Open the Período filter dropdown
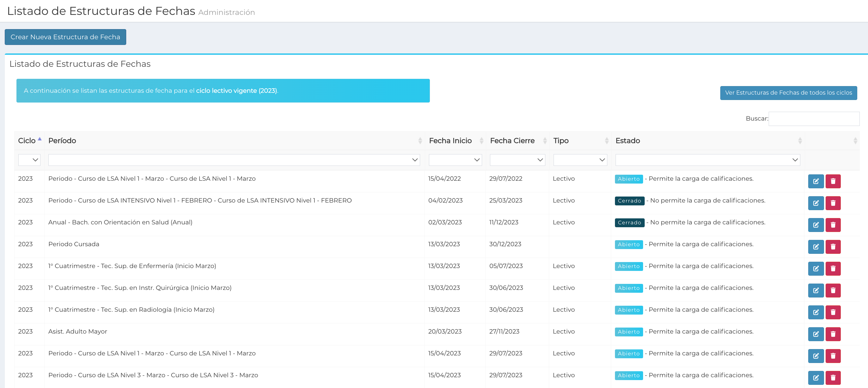This screenshot has height=388, width=868. tap(234, 160)
